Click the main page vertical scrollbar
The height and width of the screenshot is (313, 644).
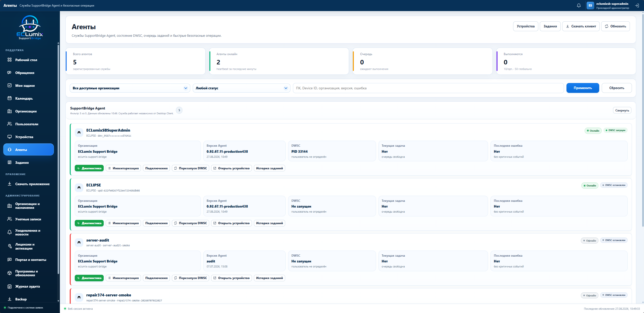click(643, 121)
